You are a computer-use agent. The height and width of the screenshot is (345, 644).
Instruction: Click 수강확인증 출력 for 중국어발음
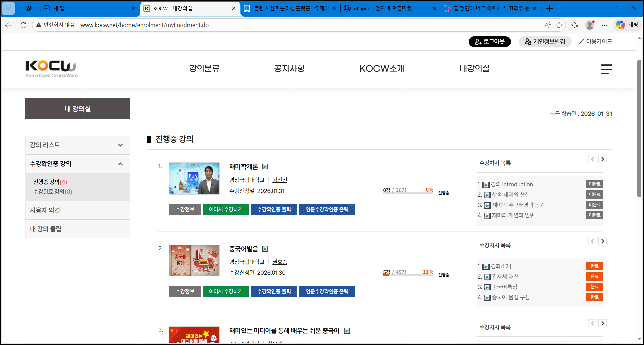(x=274, y=292)
